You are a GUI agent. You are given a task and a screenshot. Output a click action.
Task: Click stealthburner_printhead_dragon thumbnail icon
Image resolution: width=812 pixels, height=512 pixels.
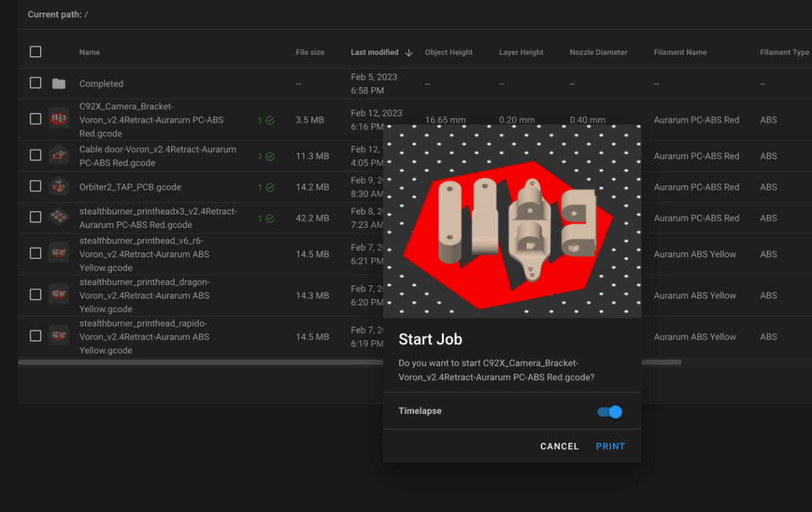[x=59, y=295]
